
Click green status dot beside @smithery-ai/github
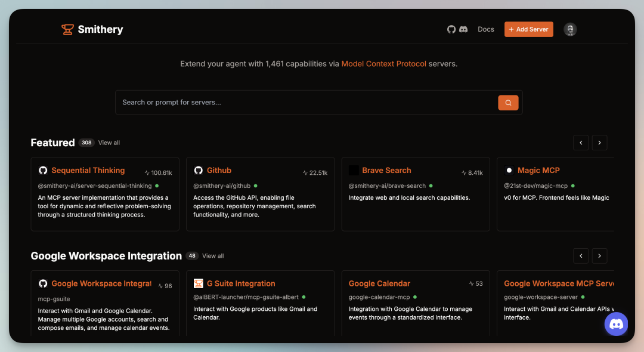pyautogui.click(x=255, y=186)
